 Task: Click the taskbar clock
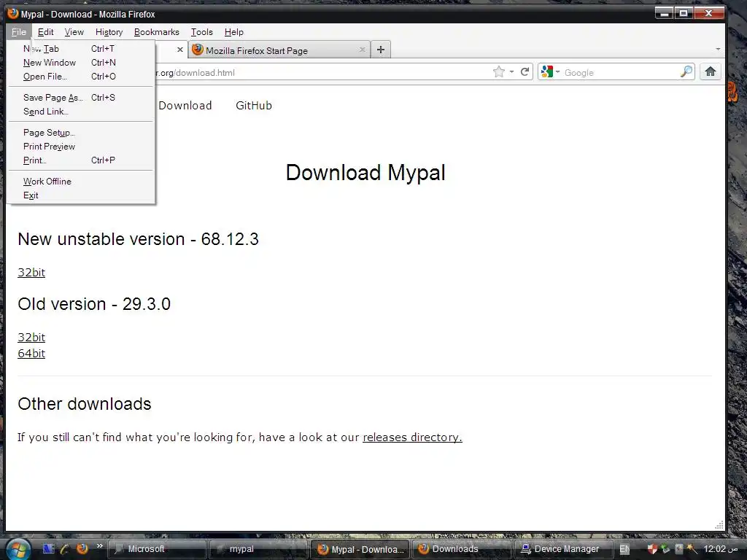[x=720, y=549]
